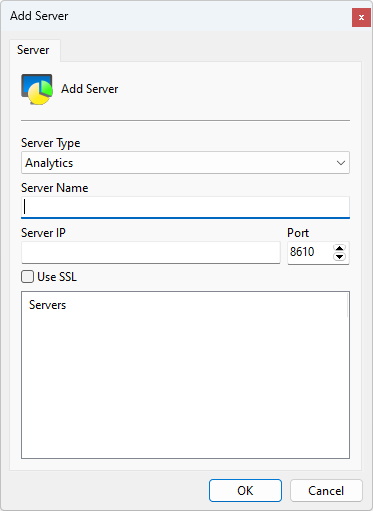
Task: Click the Add Server monitor chart icon
Action: [37, 89]
